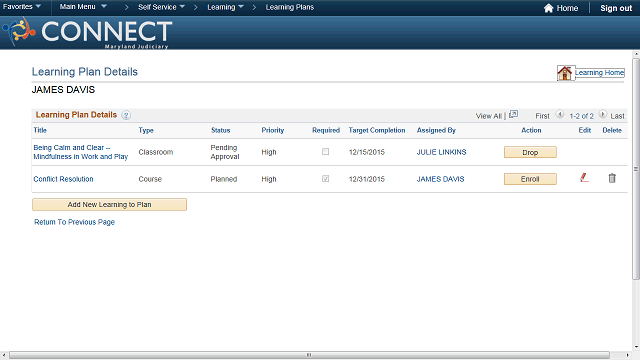
Task: Show next row with right arrow icon
Action: tap(602, 115)
